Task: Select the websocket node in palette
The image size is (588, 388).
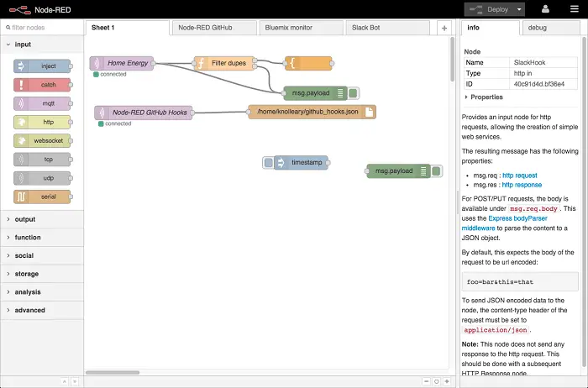Action: click(x=42, y=140)
